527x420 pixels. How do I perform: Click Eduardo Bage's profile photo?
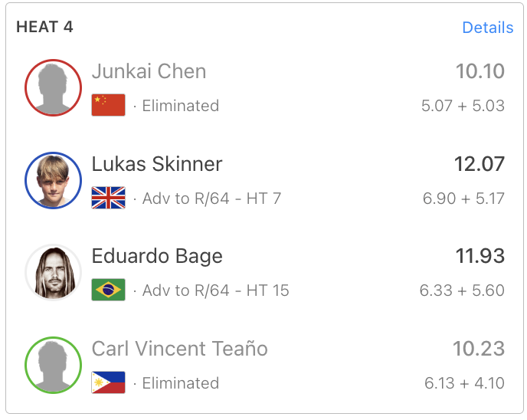tap(53, 273)
